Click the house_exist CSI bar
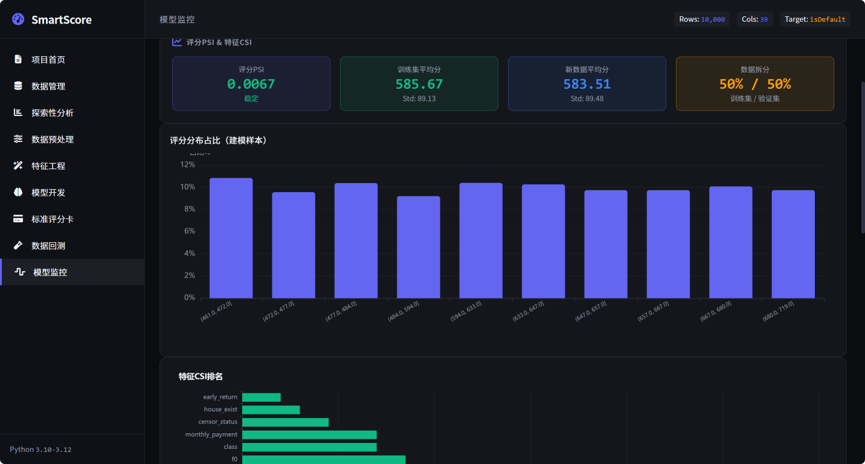The height and width of the screenshot is (464, 865). (271, 410)
